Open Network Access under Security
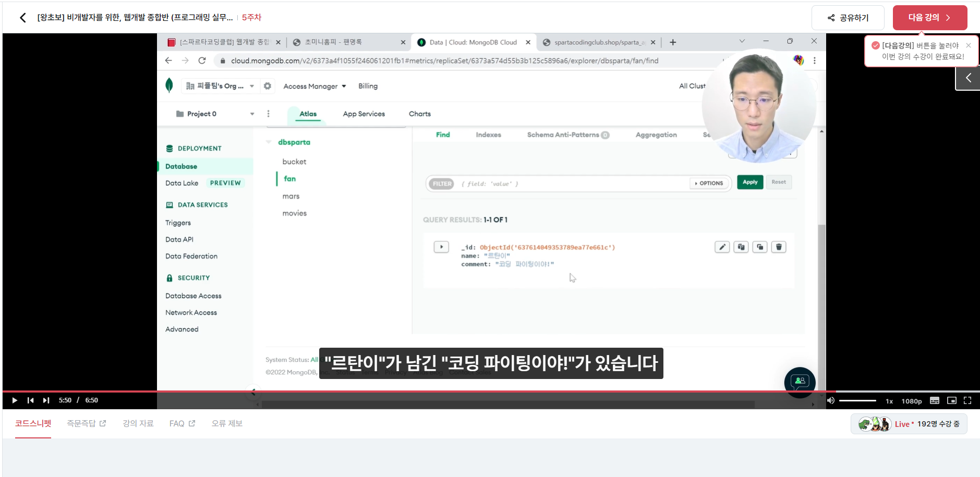 (191, 312)
